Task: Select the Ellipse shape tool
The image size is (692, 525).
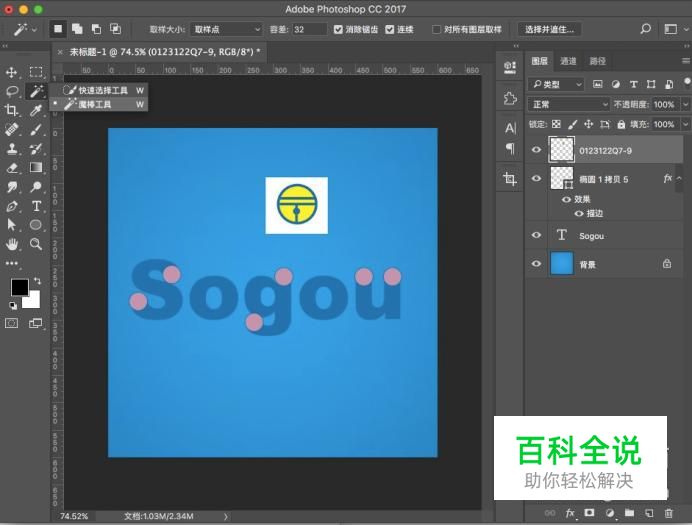Action: pos(36,225)
